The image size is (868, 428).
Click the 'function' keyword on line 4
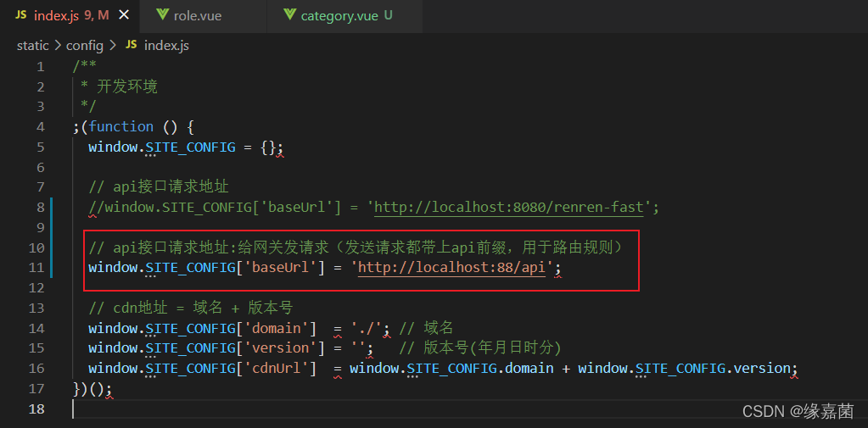click(120, 126)
